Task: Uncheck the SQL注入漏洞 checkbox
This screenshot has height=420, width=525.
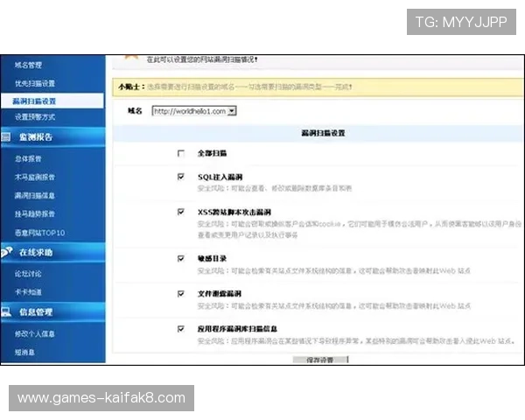Action: coord(181,177)
